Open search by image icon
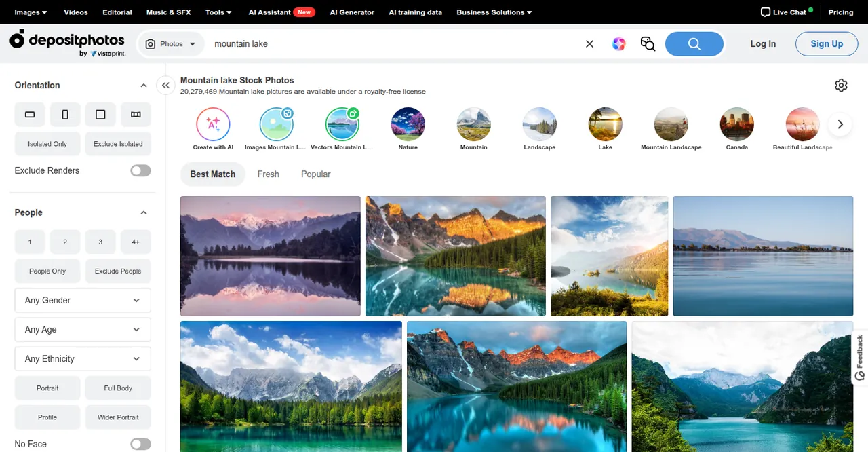The width and height of the screenshot is (868, 452). pos(648,43)
